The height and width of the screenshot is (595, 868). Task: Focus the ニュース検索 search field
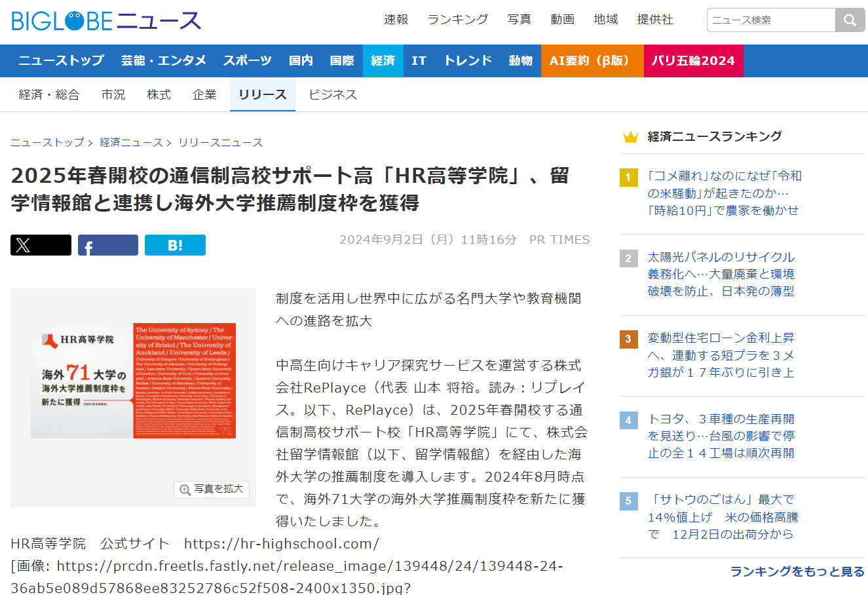pyautogui.click(x=771, y=20)
